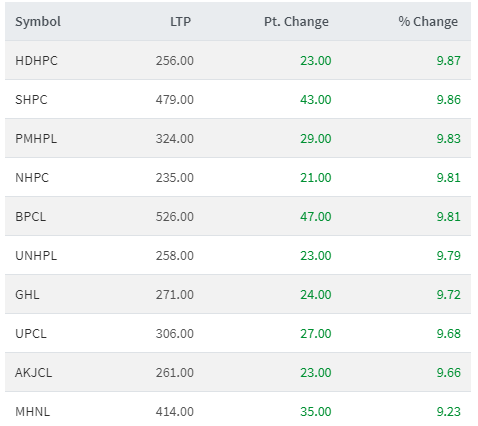Select the GHL symbol entry
The image size is (478, 426).
pos(27,295)
